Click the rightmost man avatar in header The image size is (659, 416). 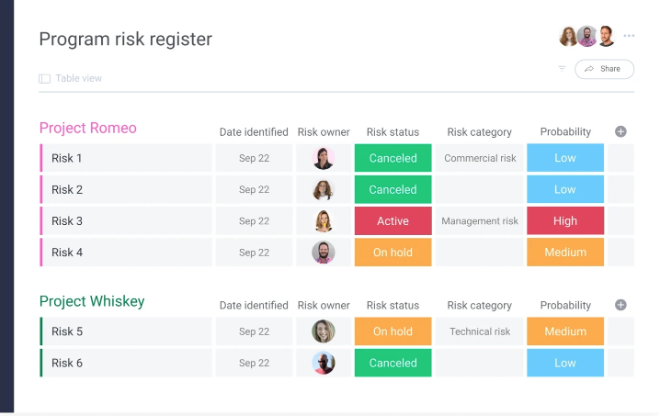pos(606,36)
